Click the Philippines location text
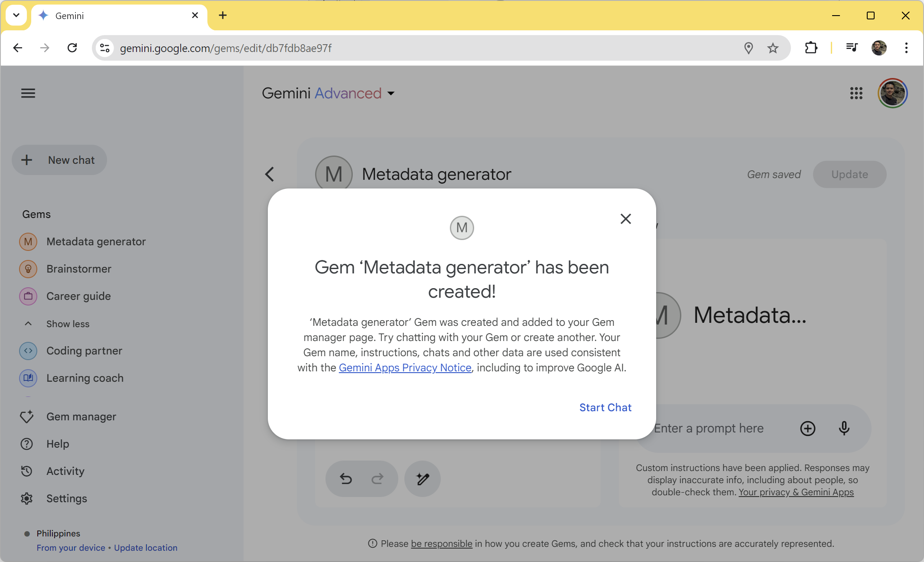The width and height of the screenshot is (924, 562). coord(58,533)
